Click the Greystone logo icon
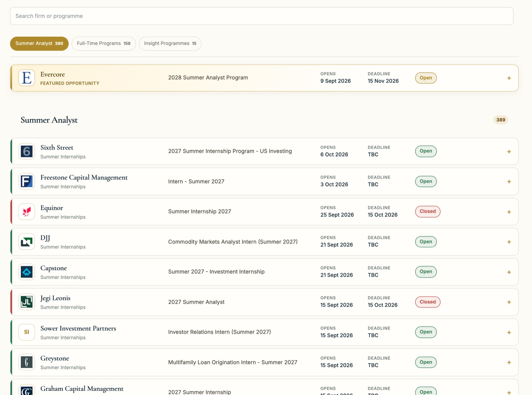This screenshot has height=395, width=532. (27, 362)
